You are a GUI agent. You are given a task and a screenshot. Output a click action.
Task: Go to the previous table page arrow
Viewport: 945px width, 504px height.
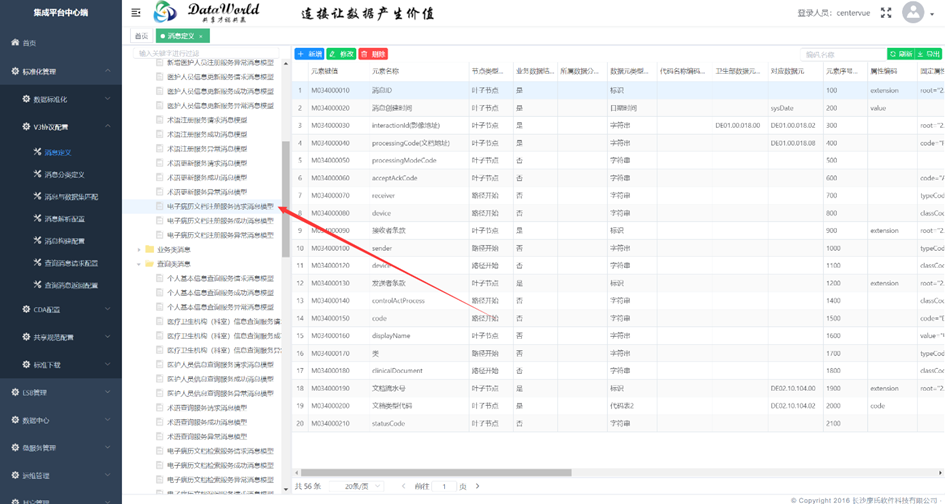(x=403, y=486)
